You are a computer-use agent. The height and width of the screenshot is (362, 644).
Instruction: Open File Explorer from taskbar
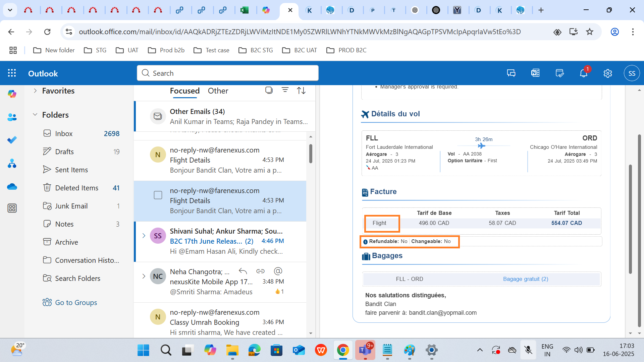point(232,350)
